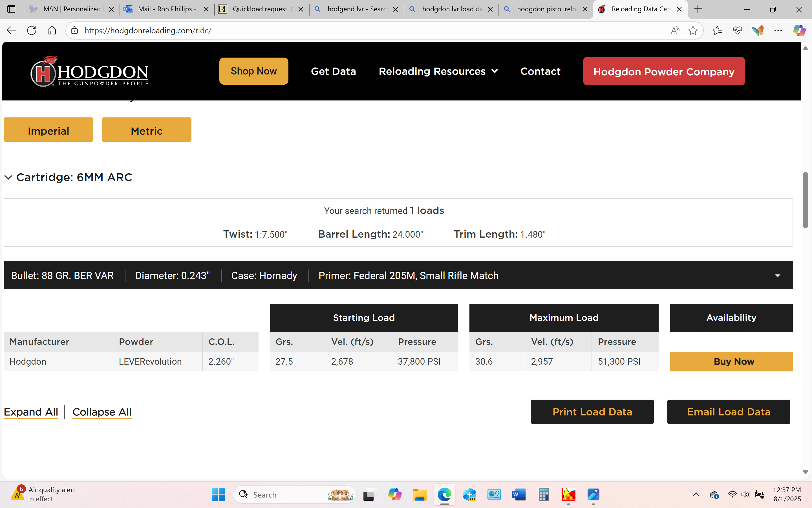The image size is (812, 508).
Task: Open the Contact page
Action: pyautogui.click(x=540, y=71)
